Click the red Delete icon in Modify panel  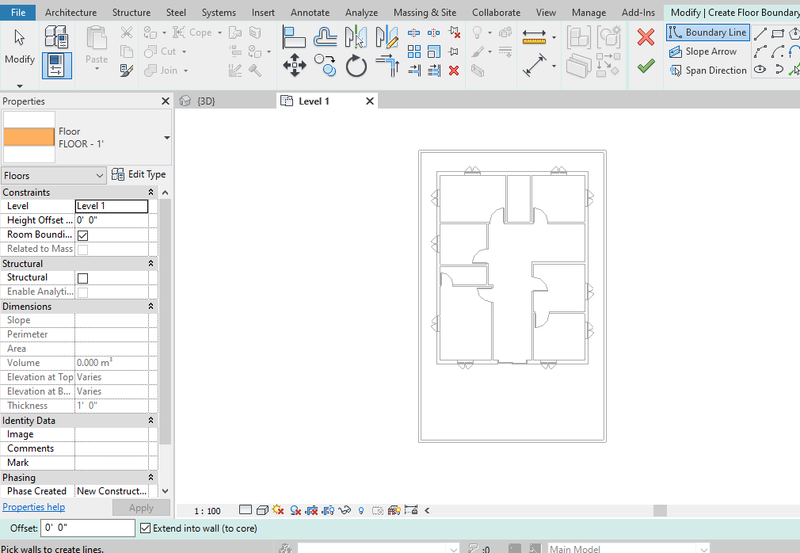(454, 70)
